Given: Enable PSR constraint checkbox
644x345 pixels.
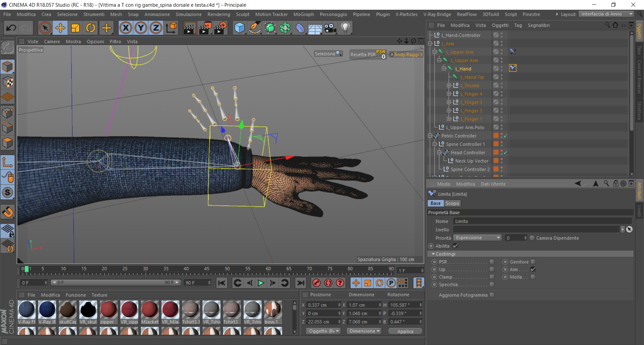Looking at the screenshot, I should 492,262.
